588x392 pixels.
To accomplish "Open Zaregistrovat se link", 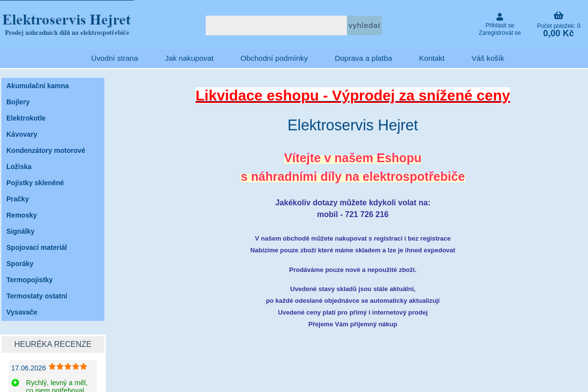I will [x=500, y=33].
